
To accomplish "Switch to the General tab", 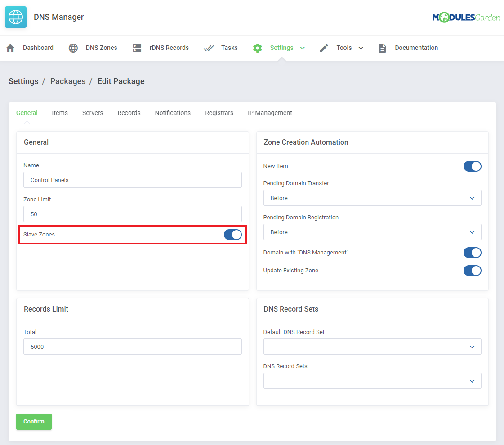I will (x=27, y=113).
